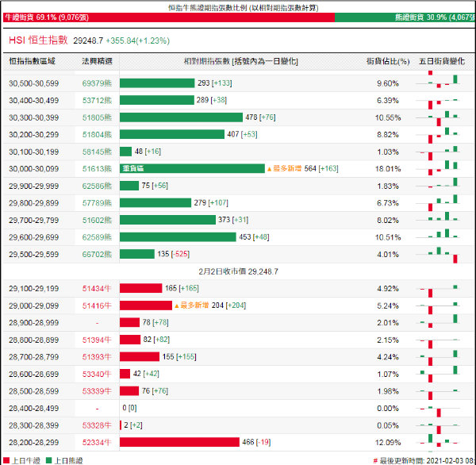Click the 466 [-19] value

coord(256,442)
